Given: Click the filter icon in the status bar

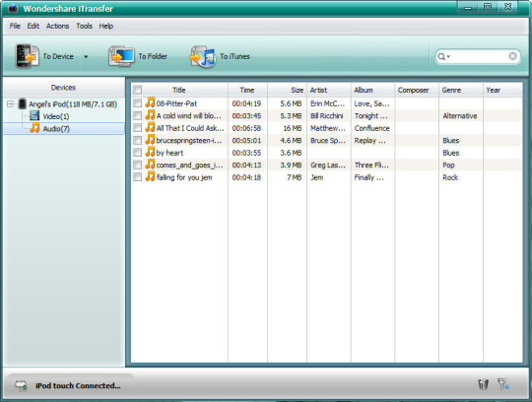Looking at the screenshot, I should [x=503, y=384].
